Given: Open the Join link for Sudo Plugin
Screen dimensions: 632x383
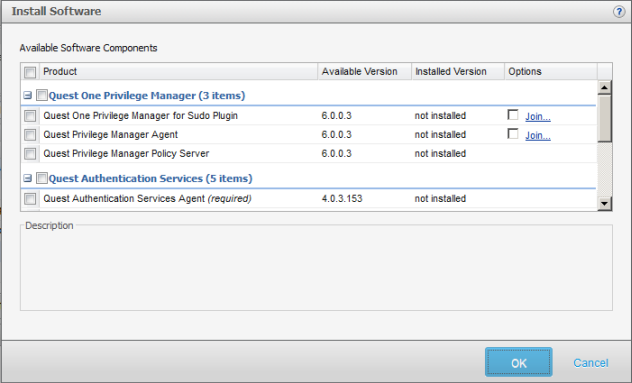Looking at the screenshot, I should click(538, 117).
